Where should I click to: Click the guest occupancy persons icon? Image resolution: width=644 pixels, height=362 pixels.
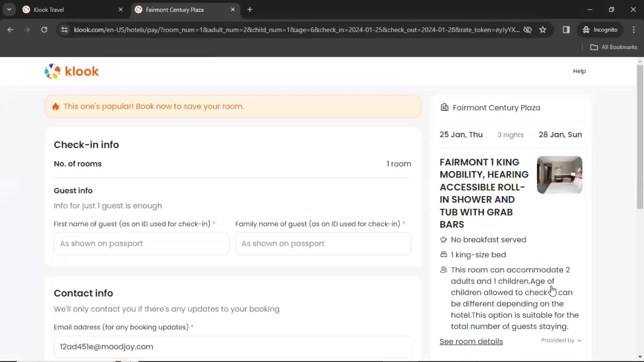tap(444, 269)
